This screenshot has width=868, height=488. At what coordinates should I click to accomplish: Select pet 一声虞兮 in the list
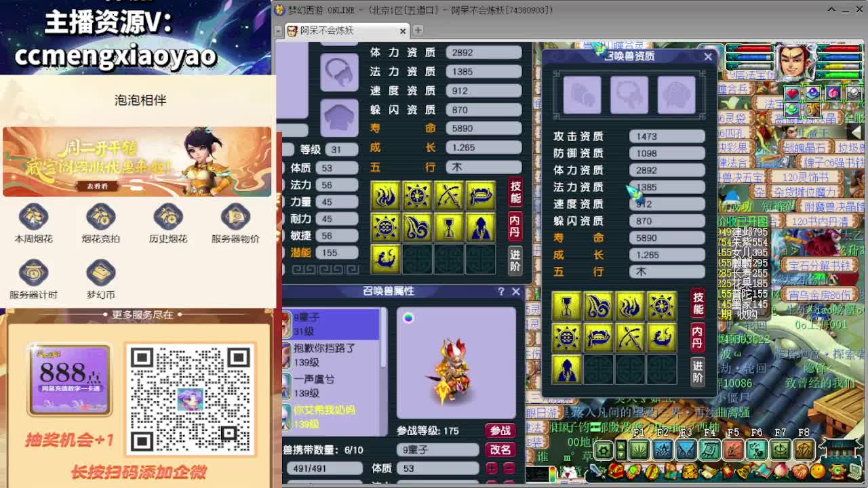(331, 386)
